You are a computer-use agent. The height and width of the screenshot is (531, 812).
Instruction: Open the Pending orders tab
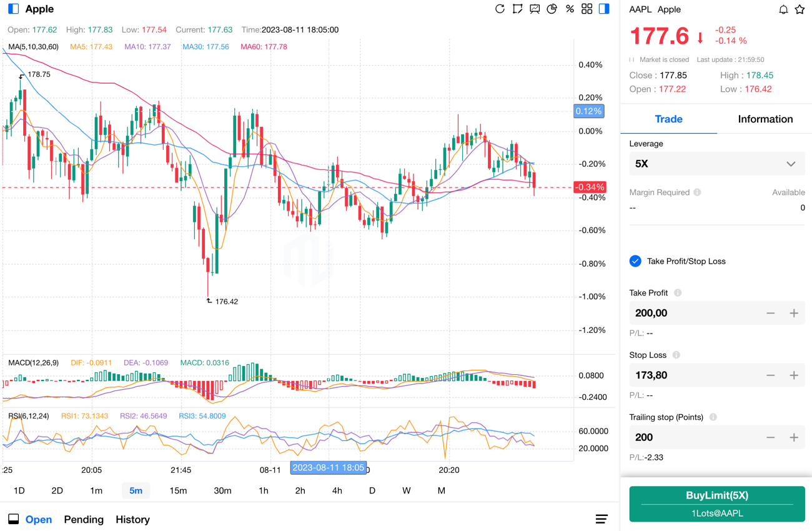tap(84, 519)
